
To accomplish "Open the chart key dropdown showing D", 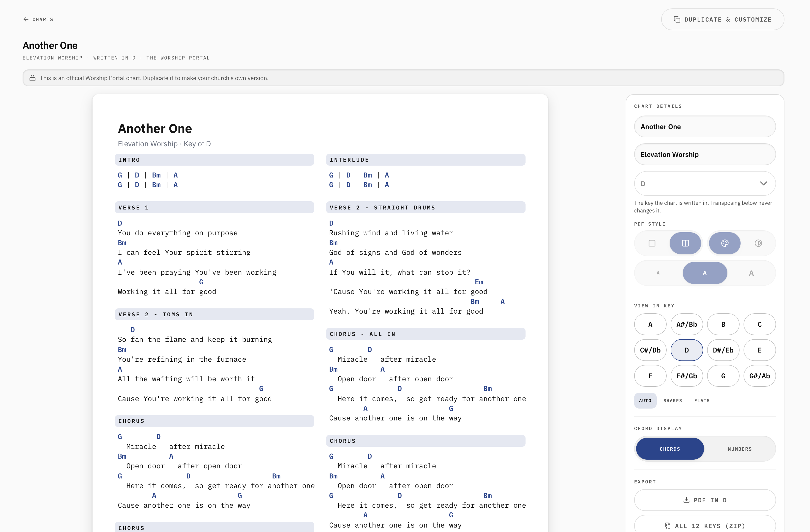I will tap(705, 183).
